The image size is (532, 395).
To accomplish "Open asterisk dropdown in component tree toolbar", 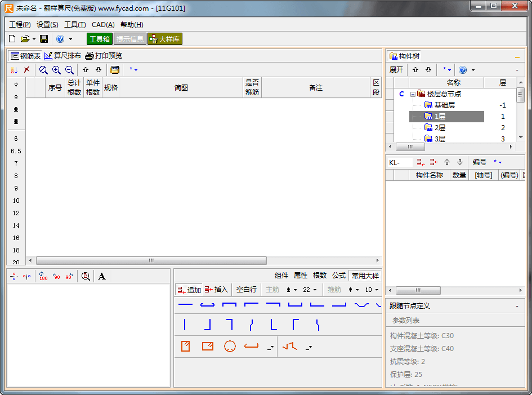I will point(447,70).
